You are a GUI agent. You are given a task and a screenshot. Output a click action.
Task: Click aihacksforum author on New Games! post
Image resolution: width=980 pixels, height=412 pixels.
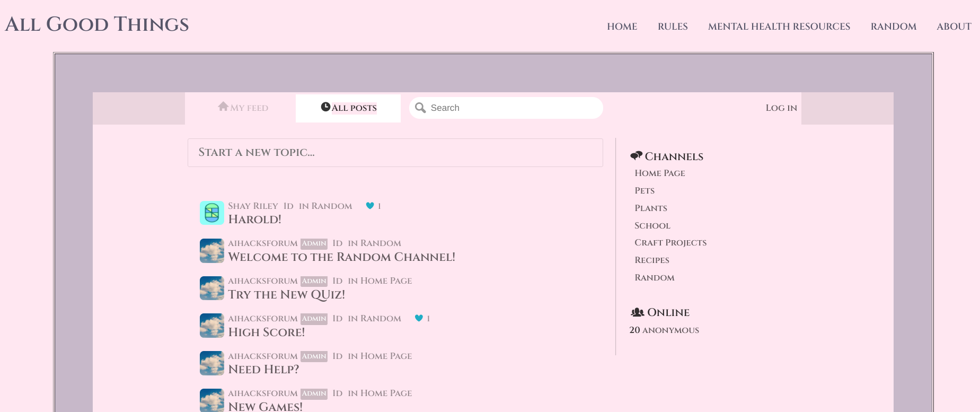(263, 393)
